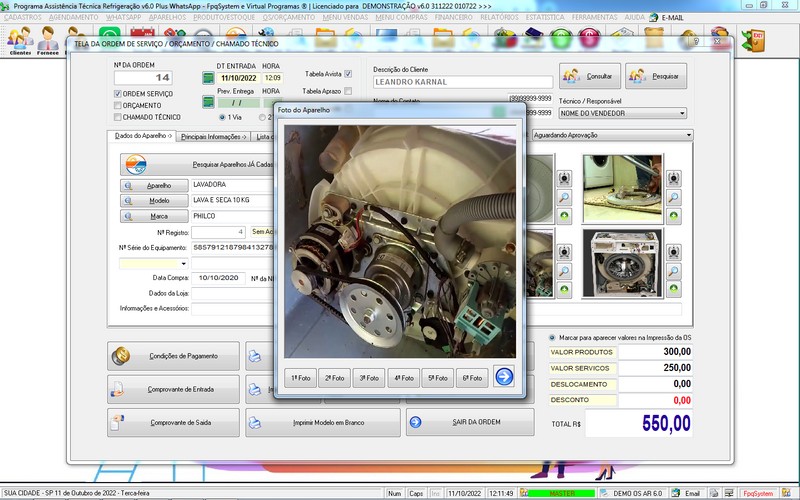Screen dimensions: 800x500
Task: Toggle the Tabela Avista checkbox
Action: [348, 74]
